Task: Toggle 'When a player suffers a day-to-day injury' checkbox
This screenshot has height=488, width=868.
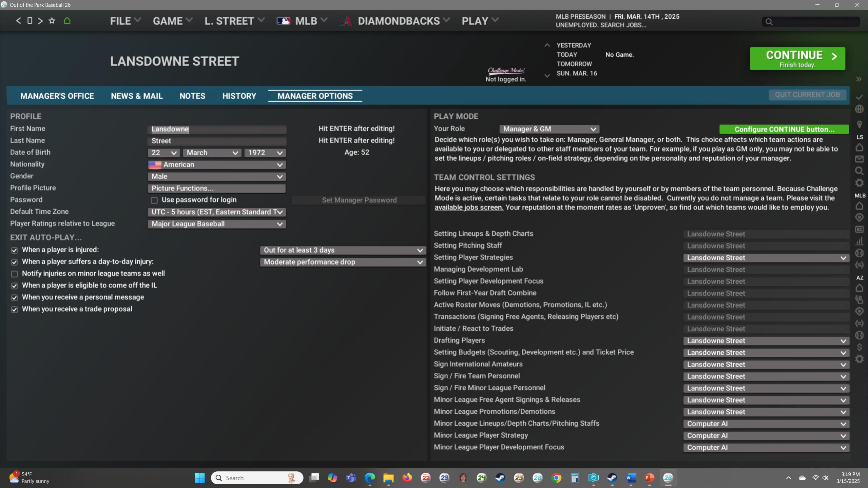Action: point(14,262)
